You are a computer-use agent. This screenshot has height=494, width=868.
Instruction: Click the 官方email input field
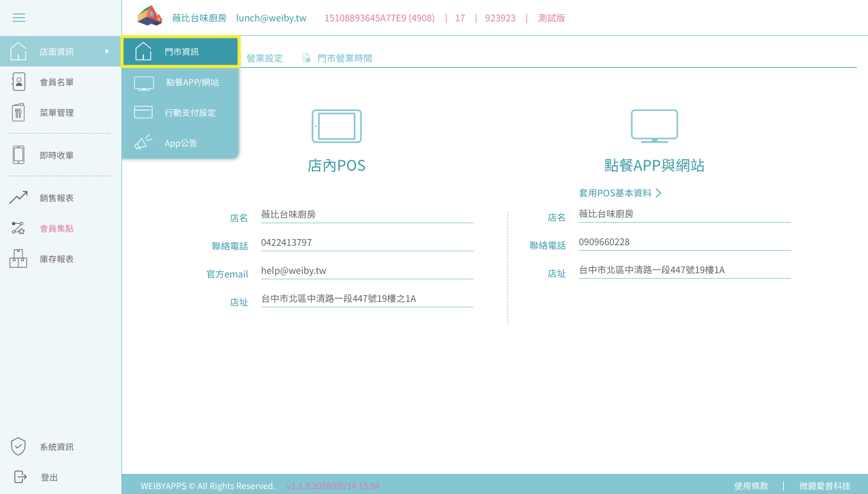pyautogui.click(x=366, y=271)
